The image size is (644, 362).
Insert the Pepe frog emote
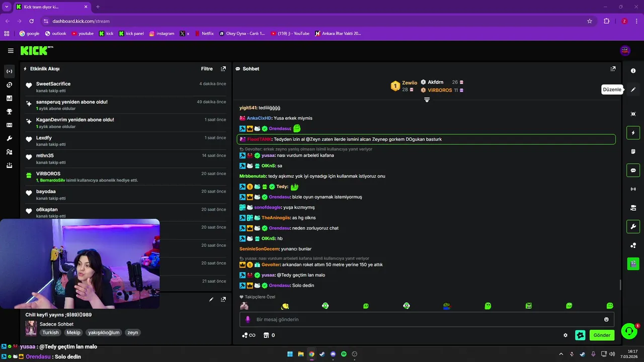[447, 306]
